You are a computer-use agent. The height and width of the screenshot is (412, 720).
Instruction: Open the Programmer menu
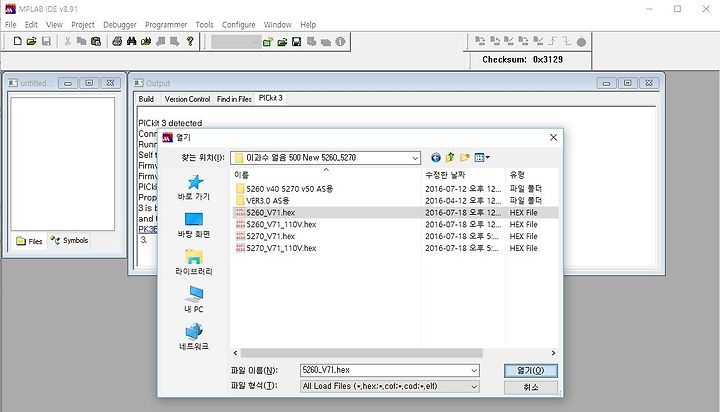[166, 25]
